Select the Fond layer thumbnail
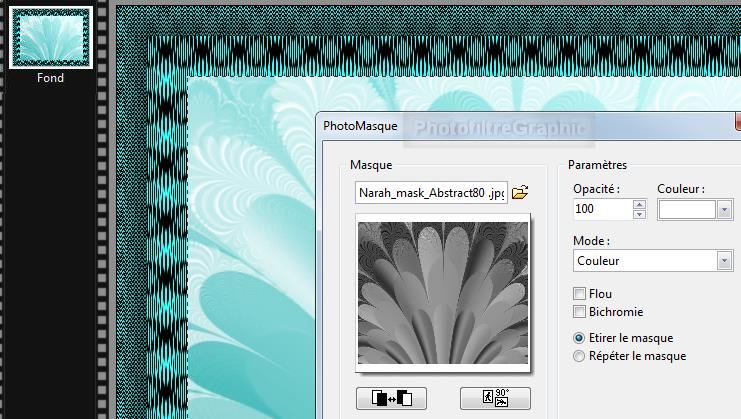Screen dimensions: 741x419 coord(50,38)
